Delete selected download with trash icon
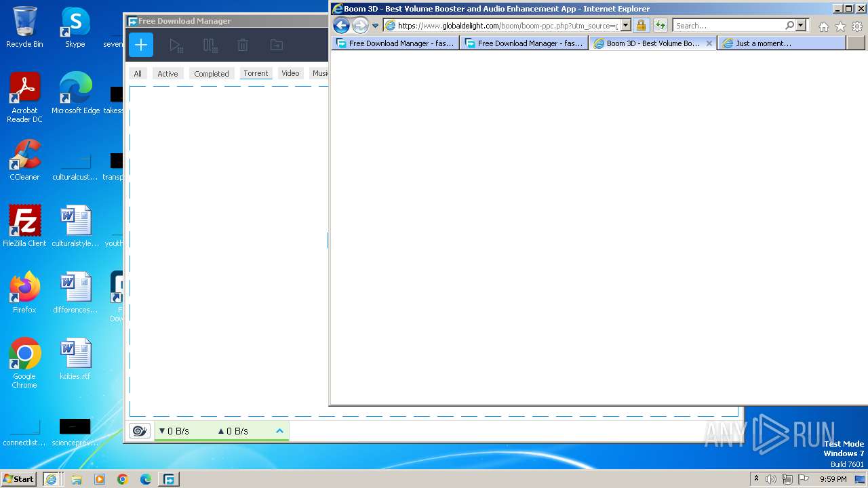 pyautogui.click(x=243, y=45)
